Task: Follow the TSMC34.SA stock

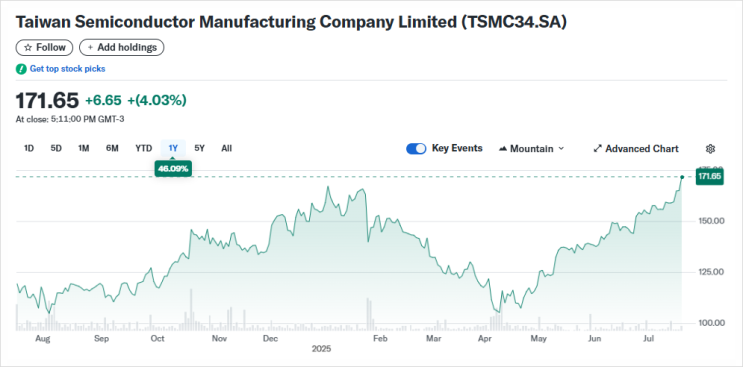Action: tap(45, 48)
